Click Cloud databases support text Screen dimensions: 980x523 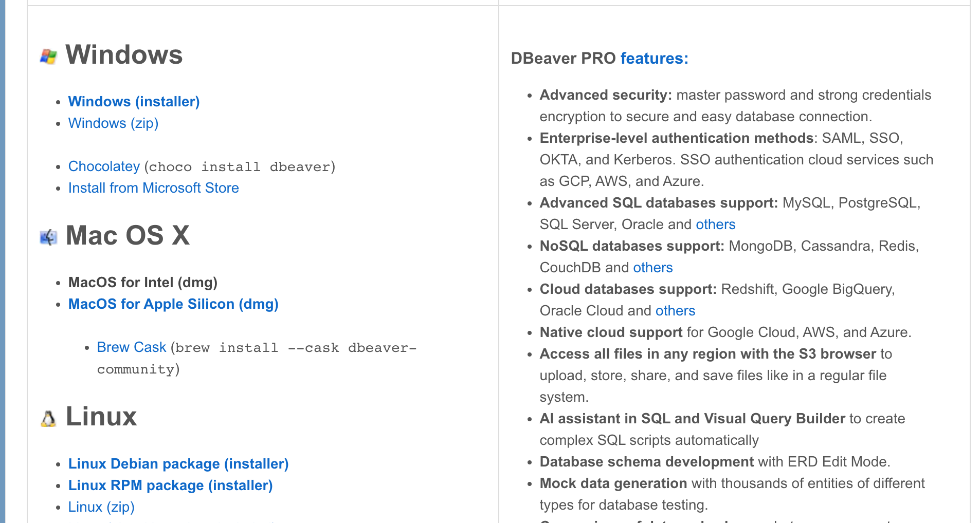pos(628,289)
